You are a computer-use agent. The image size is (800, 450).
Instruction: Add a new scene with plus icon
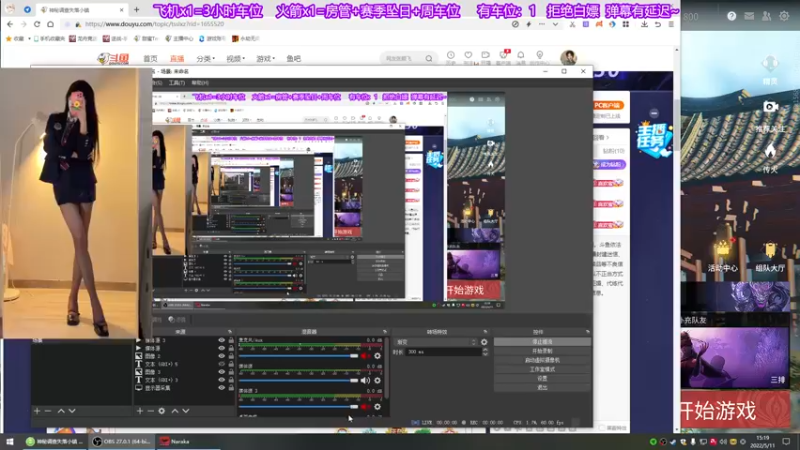pyautogui.click(x=37, y=411)
